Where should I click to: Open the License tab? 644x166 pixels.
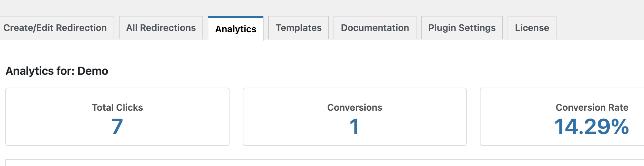tap(532, 28)
